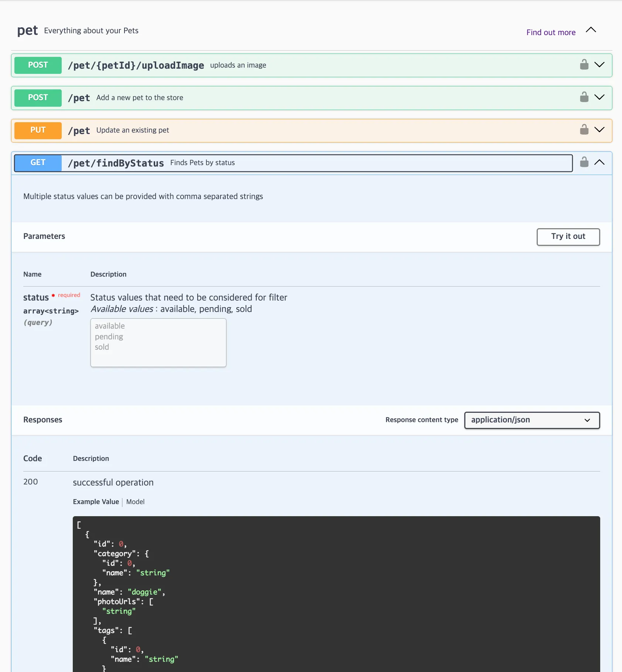Click 'Add a new pet to the store' summary
This screenshot has height=672, width=622.
coord(140,98)
